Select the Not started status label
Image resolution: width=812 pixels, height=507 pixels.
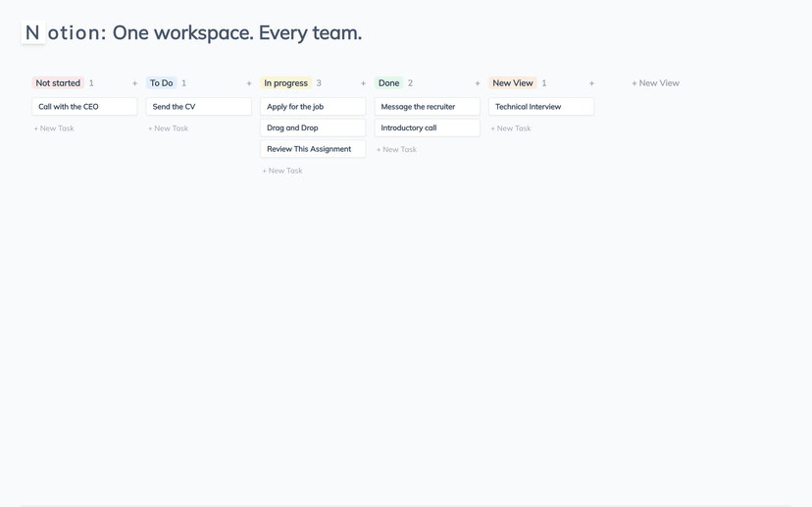click(58, 83)
